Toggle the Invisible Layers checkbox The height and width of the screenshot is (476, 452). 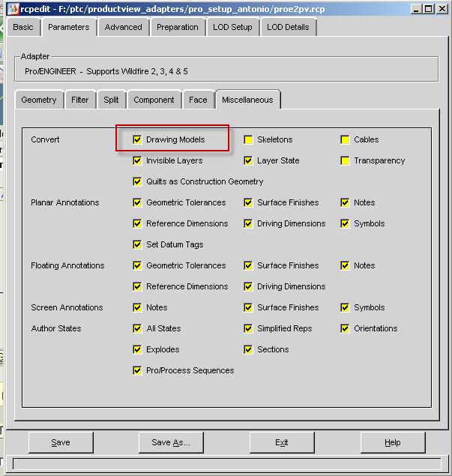click(137, 160)
